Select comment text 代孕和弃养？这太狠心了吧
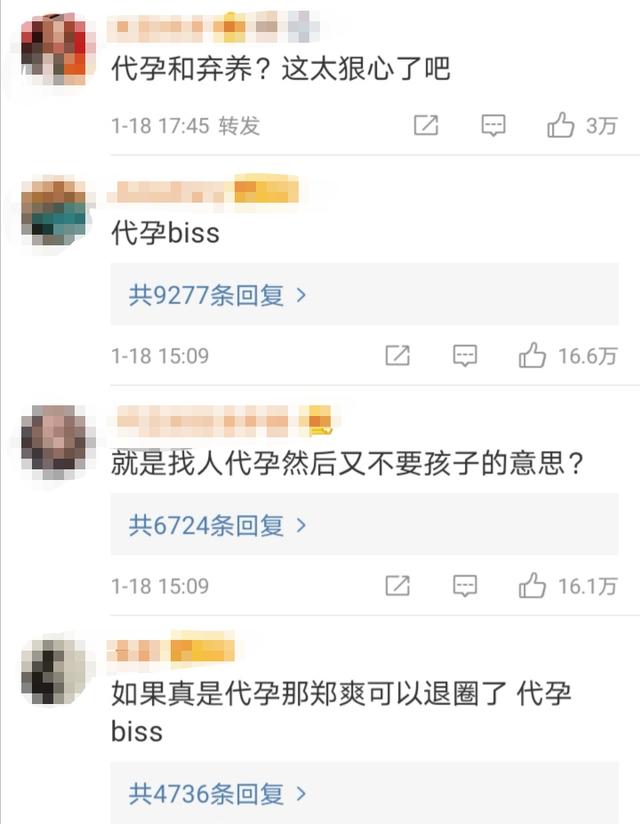 (281, 69)
